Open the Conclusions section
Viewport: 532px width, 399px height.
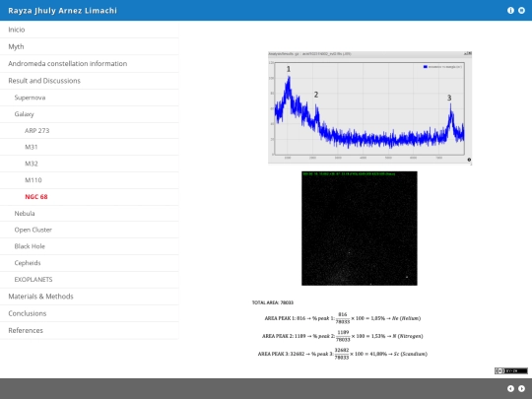[x=90, y=313]
